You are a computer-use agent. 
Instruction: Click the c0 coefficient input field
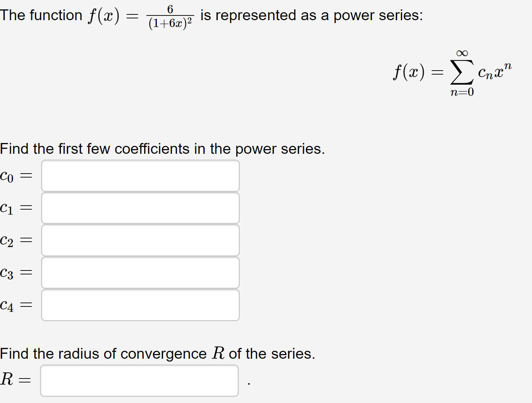140,175
